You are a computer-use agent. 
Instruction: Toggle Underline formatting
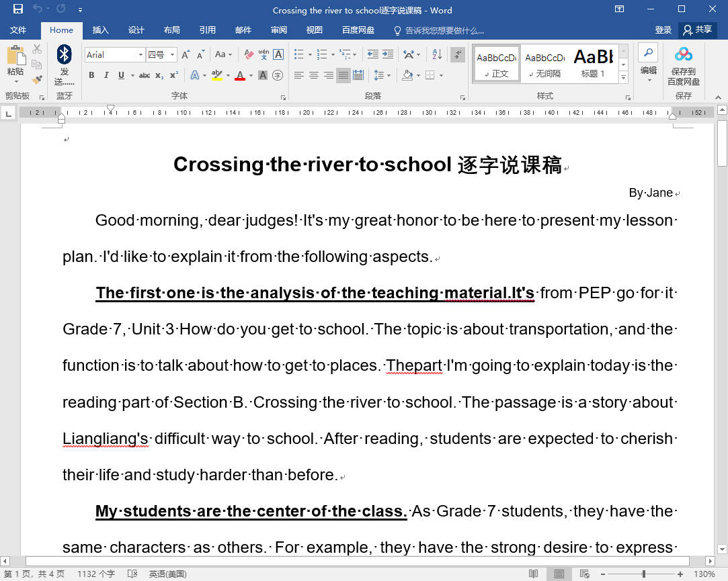pos(121,75)
